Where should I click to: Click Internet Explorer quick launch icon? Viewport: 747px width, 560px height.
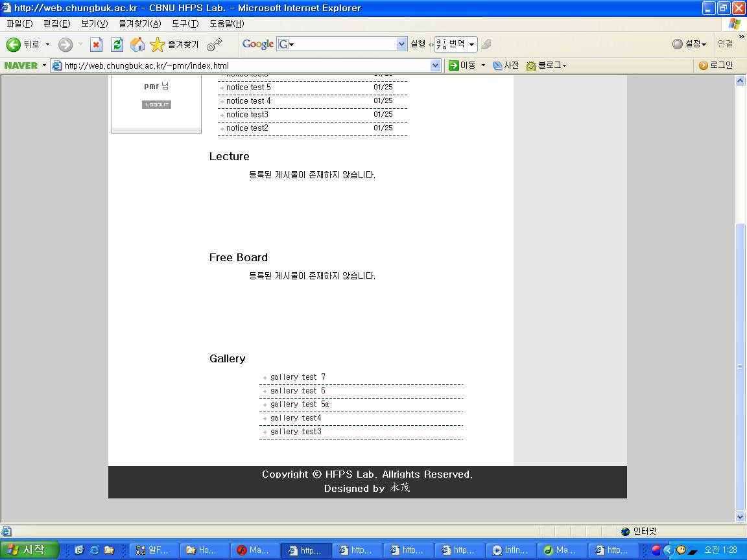point(94,550)
